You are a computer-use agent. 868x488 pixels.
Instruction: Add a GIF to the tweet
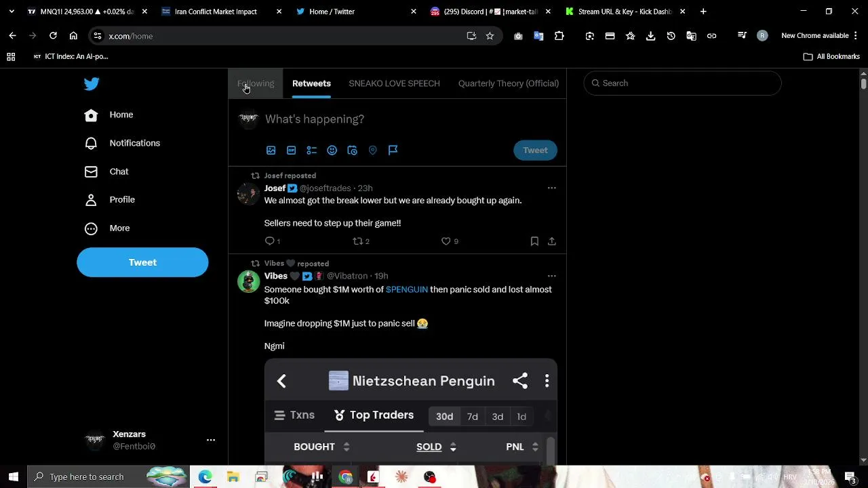tap(291, 150)
